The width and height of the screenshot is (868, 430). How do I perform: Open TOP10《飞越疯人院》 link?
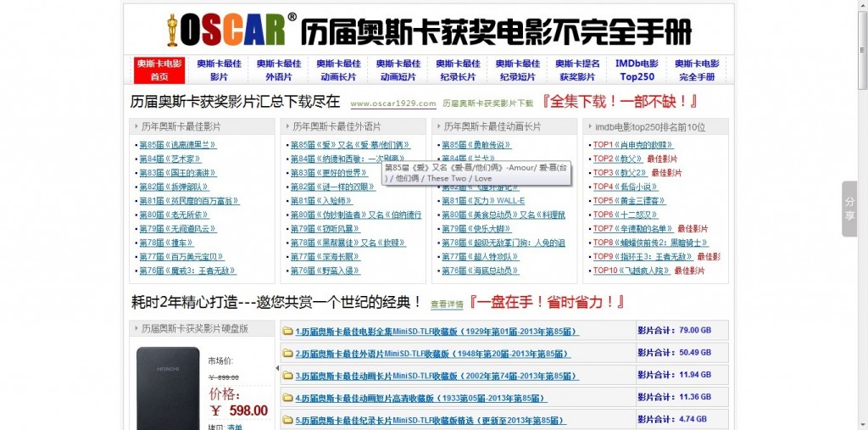(632, 271)
